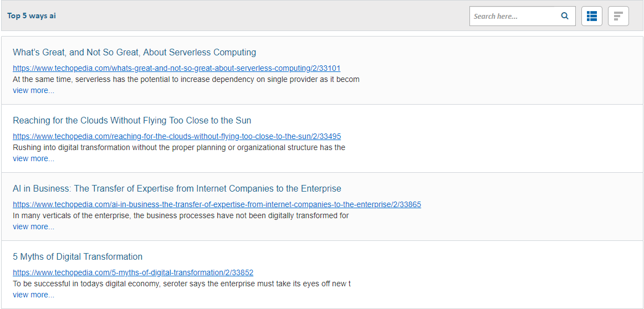Open the Serverless Computing article title
Screen dimensions: 644x309
[134, 53]
